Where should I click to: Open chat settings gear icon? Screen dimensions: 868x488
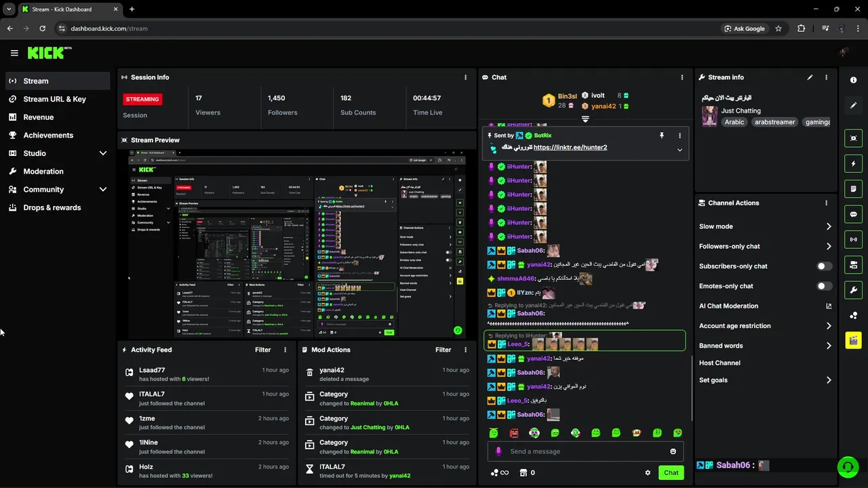tap(648, 473)
